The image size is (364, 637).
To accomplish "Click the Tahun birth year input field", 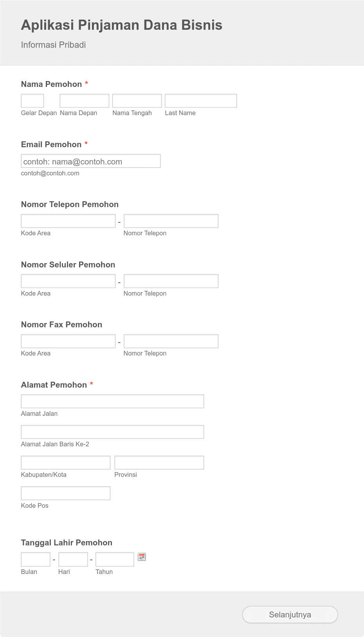I will (x=114, y=559).
